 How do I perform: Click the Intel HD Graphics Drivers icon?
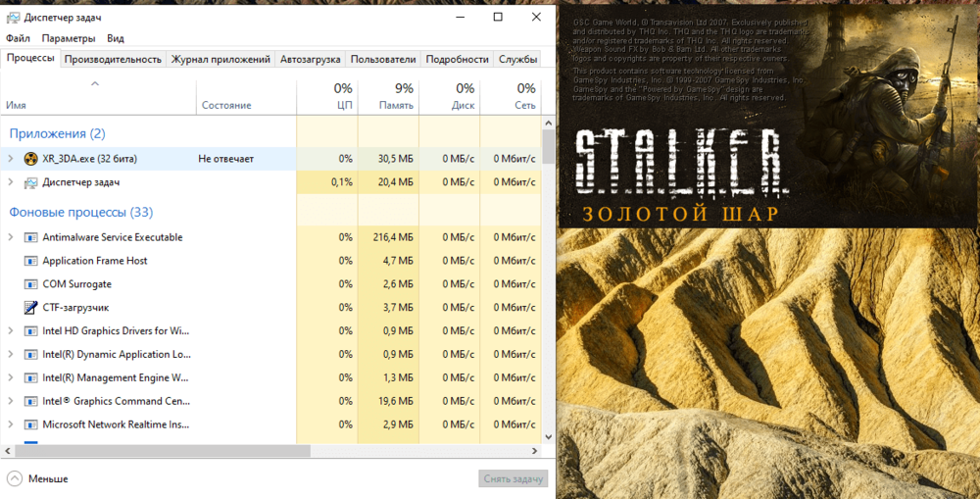[x=30, y=331]
